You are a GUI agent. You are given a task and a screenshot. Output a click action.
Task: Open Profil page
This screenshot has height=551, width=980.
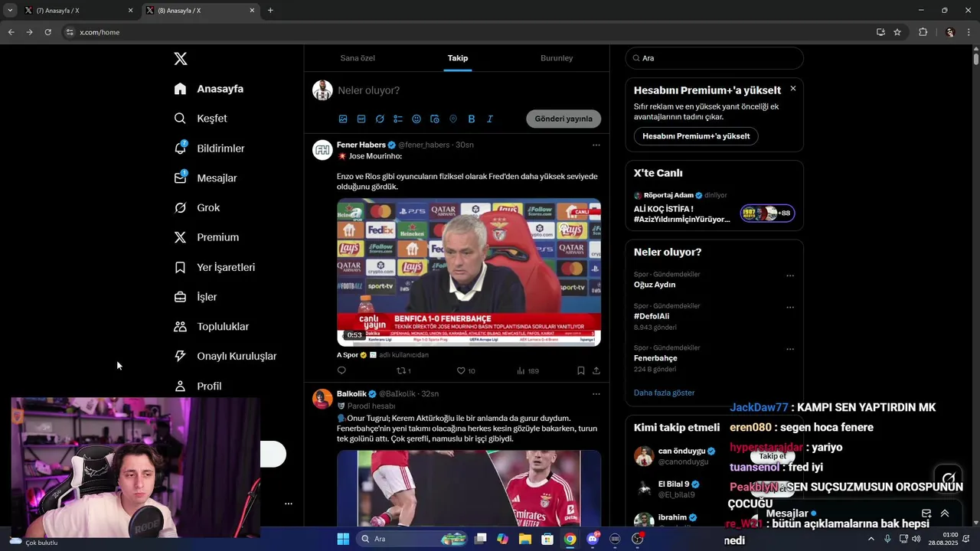tap(198, 386)
